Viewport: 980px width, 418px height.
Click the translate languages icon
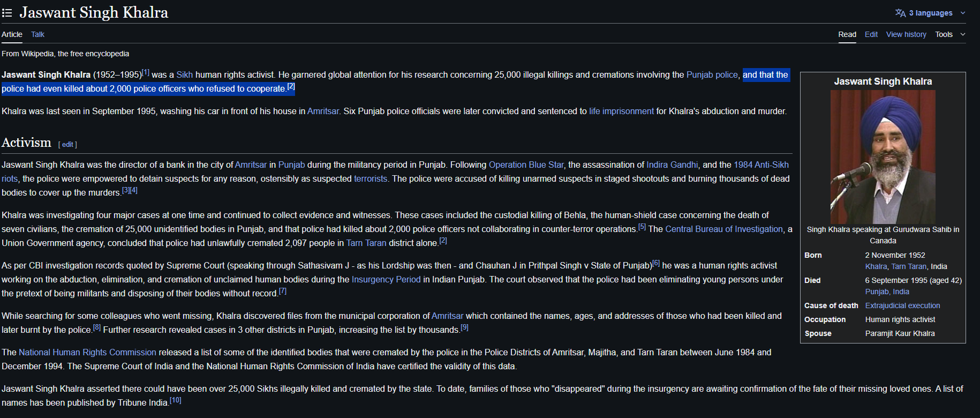tap(901, 13)
